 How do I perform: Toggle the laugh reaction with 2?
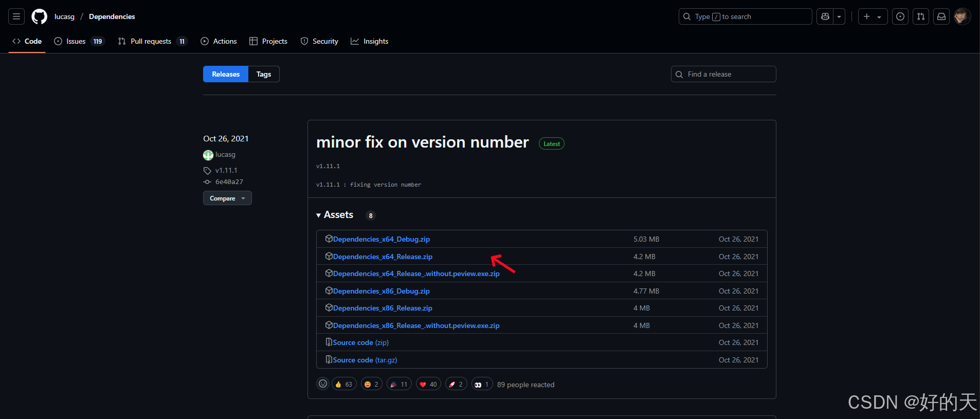[372, 384]
